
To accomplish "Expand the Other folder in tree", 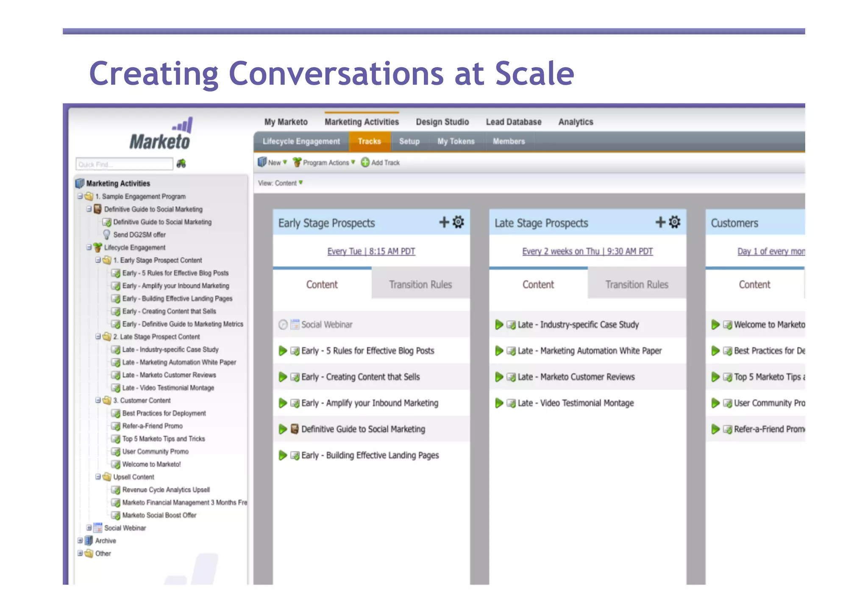I will point(80,553).
